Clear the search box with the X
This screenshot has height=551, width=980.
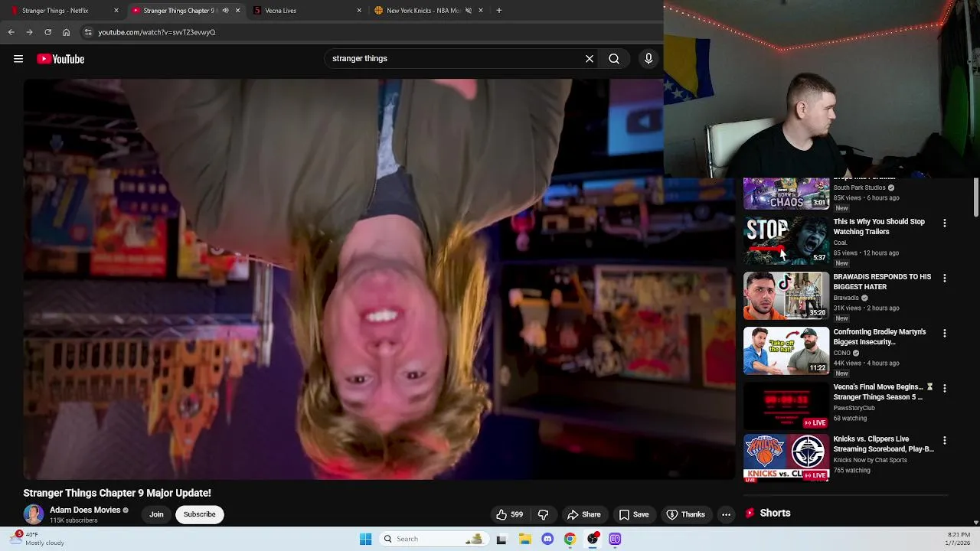590,58
